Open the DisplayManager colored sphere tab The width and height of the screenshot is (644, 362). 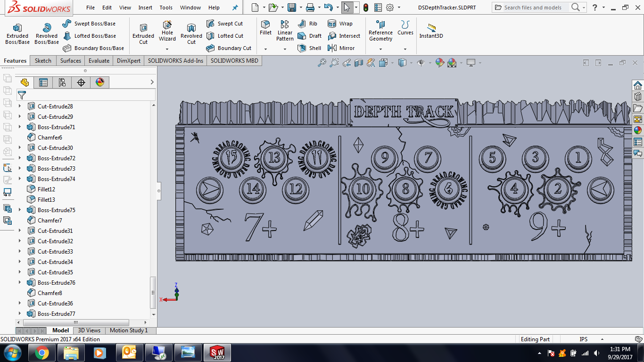pos(99,82)
